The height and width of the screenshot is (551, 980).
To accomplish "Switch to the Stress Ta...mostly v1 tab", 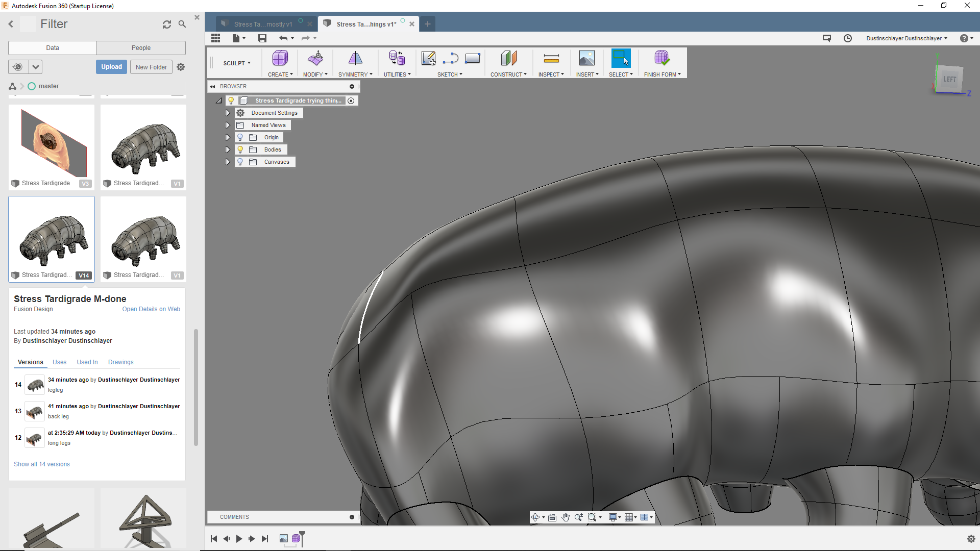I will 263,24.
